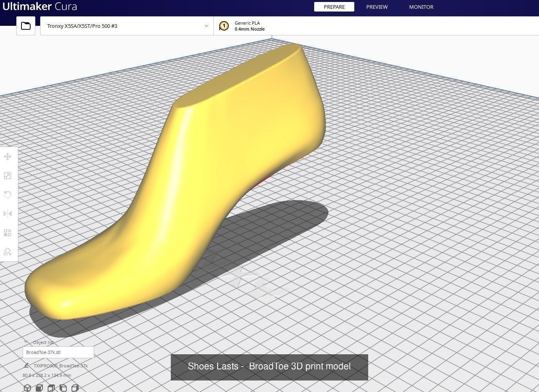This screenshot has height=392, width=539.
Task: Switch to the PREPARE stage tab
Action: click(x=334, y=7)
